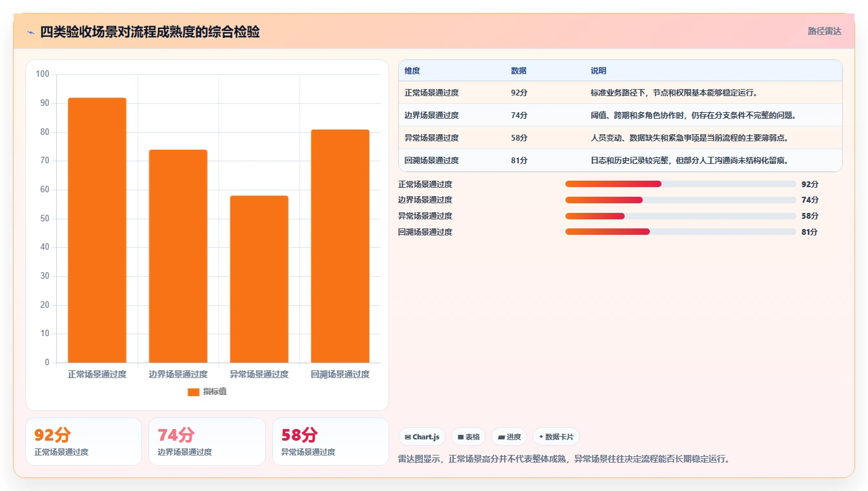Click the 数据卡片 tag chip
The width and height of the screenshot is (868, 491).
(556, 437)
